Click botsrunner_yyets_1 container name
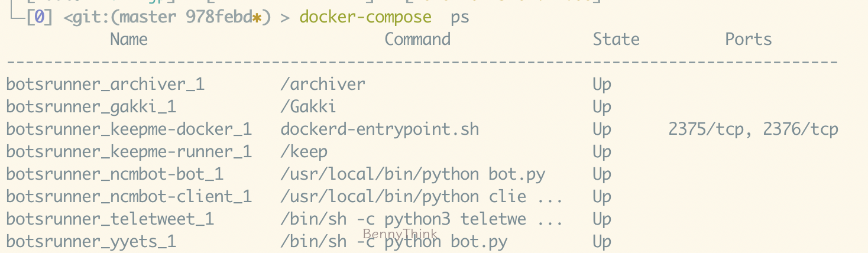Image resolution: width=868 pixels, height=253 pixels. click(x=91, y=242)
